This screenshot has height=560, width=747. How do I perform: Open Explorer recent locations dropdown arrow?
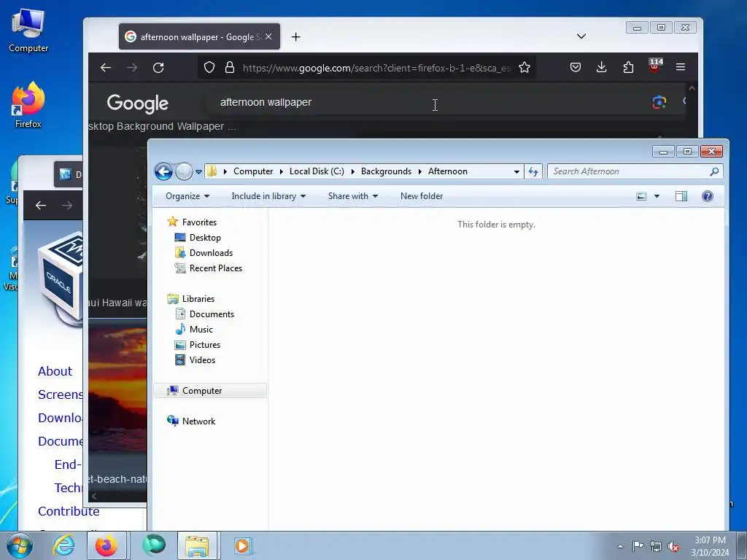pos(198,172)
